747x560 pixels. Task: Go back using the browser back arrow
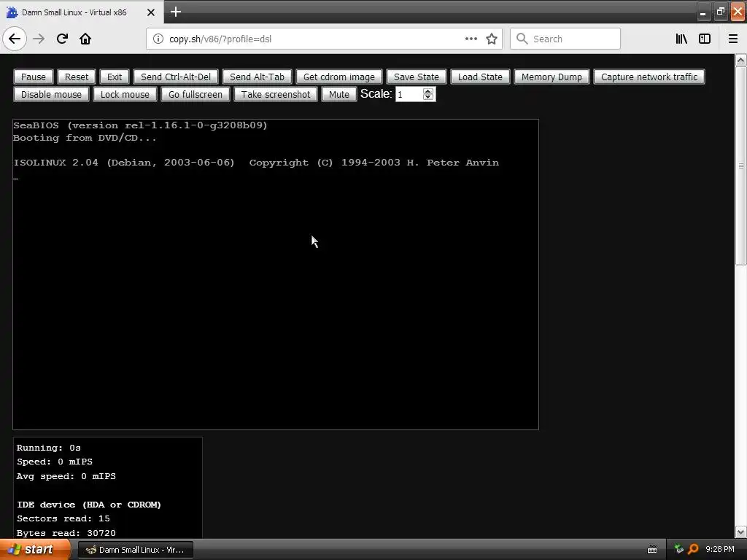[x=15, y=39]
